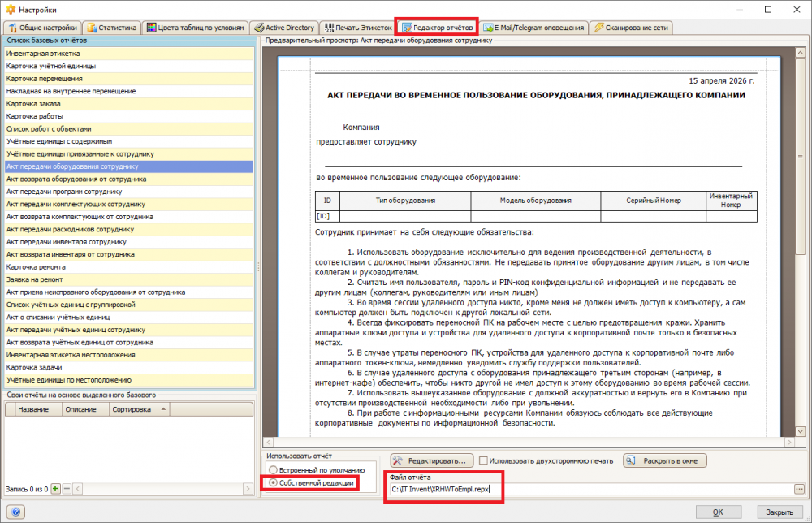Screen dimensions: 812x523
Task: Confirm settings with the OK button
Action: 719,512
